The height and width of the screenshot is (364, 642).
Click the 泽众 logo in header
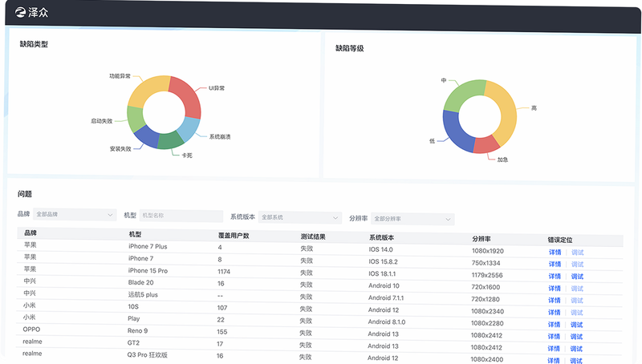point(31,12)
